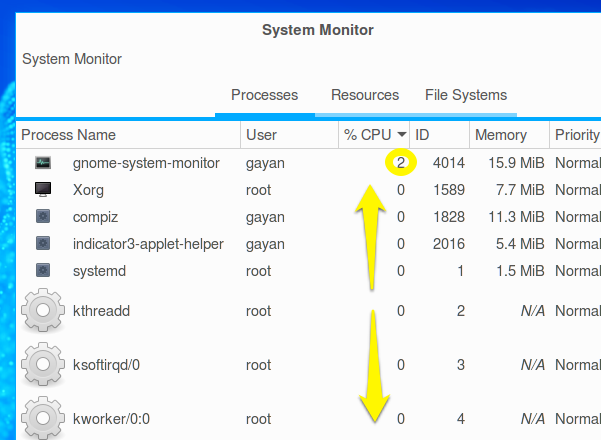Click the 7.7 MiB memory value

tap(520, 190)
